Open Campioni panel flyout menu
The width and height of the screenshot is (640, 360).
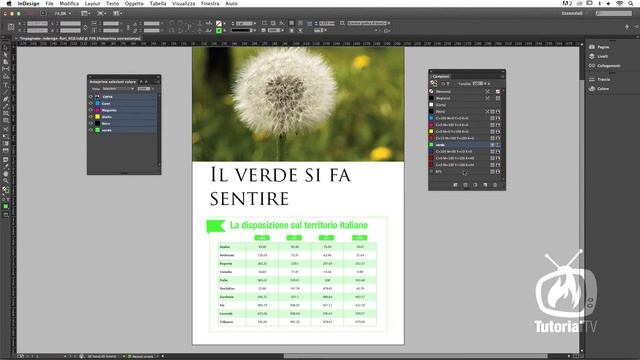502,76
